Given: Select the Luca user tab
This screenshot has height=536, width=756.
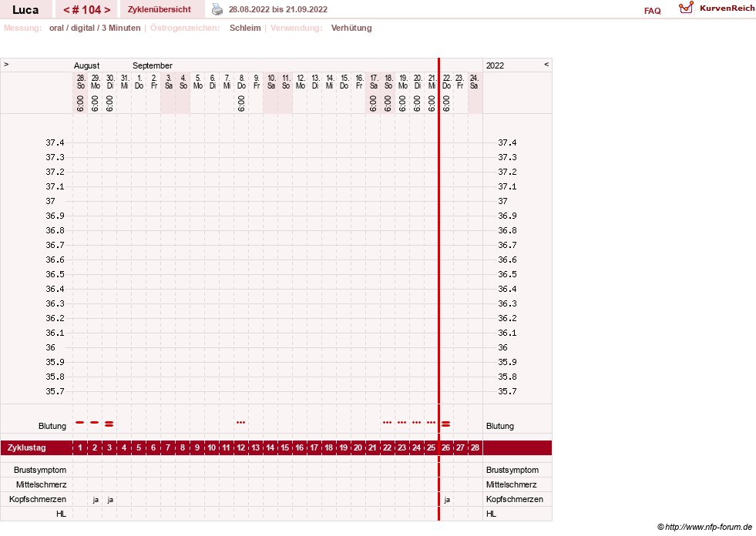Looking at the screenshot, I should click(25, 10).
